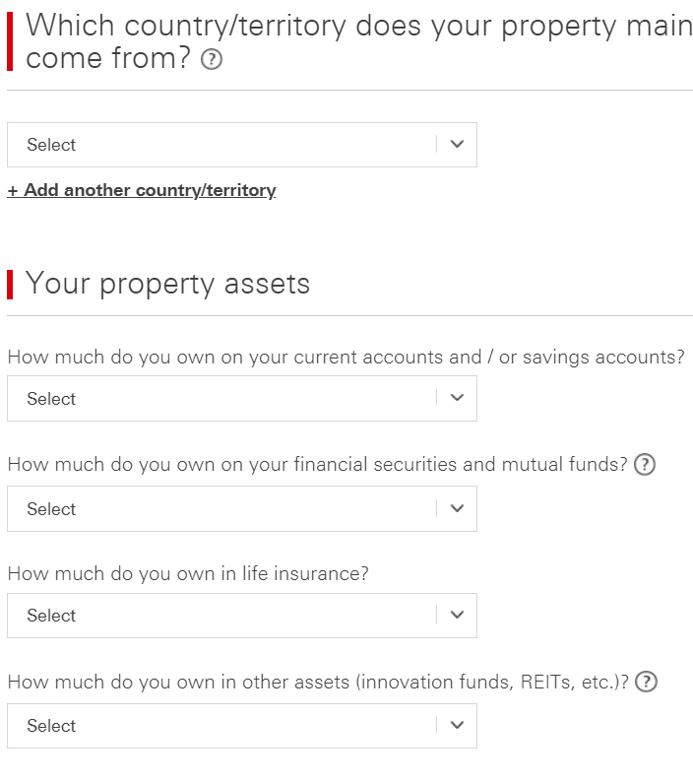Image resolution: width=693 pixels, height=784 pixels.
Task: Open the country/territory Select dropdown
Action: pyautogui.click(x=242, y=145)
